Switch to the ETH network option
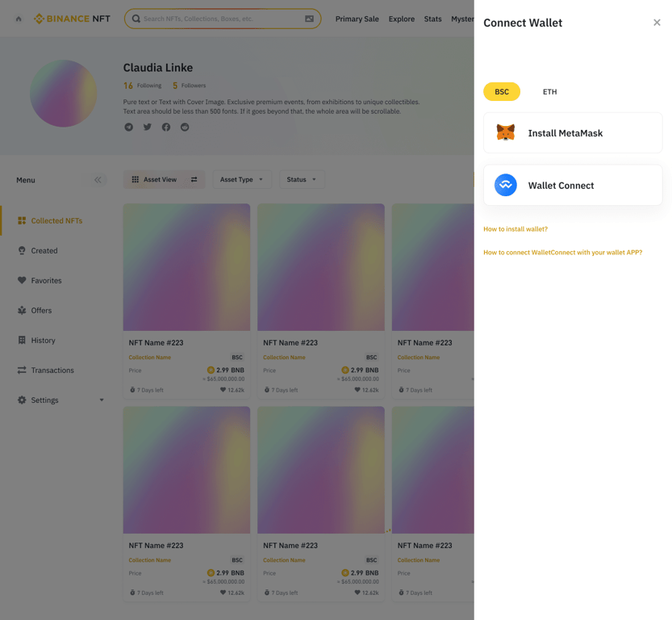 coord(549,91)
